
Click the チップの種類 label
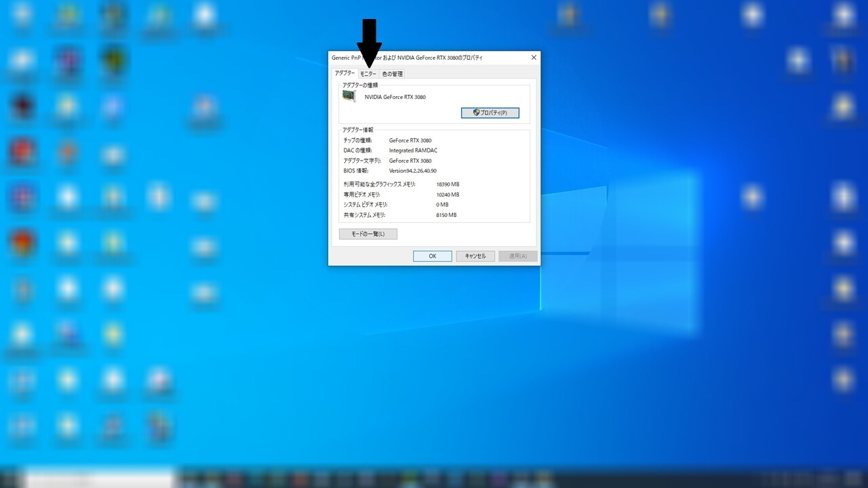click(357, 140)
